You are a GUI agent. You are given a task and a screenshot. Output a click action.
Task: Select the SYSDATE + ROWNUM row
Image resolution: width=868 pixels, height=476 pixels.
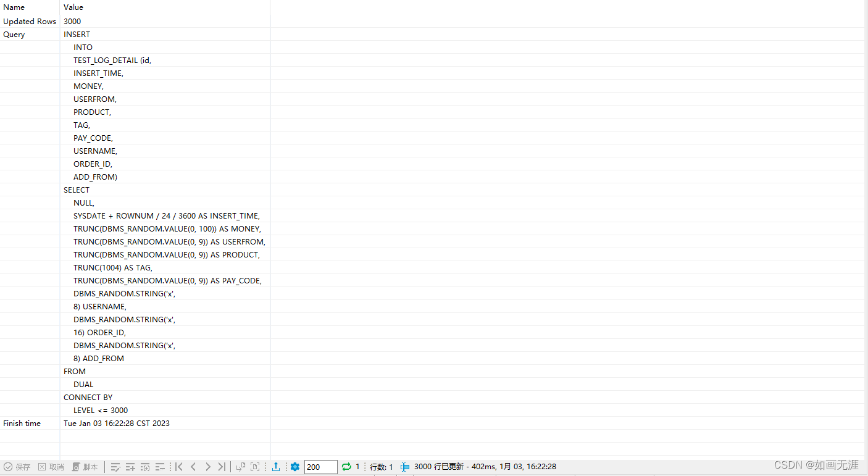coord(165,215)
